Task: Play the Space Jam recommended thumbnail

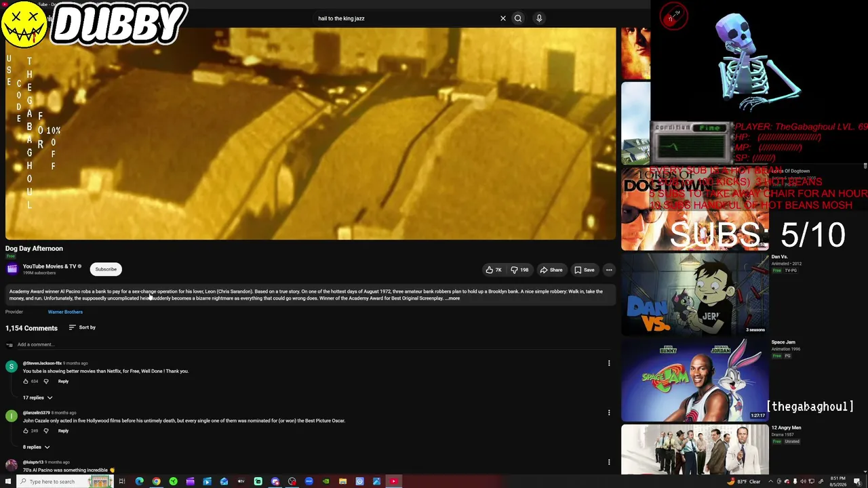Action: pyautogui.click(x=695, y=380)
